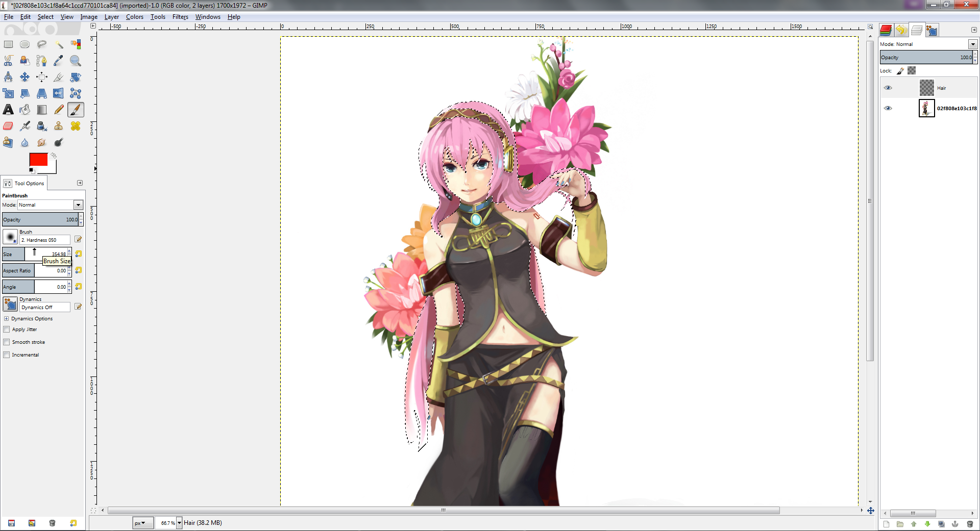Select the Zoom magnifier tool
980x531 pixels.
(76, 61)
